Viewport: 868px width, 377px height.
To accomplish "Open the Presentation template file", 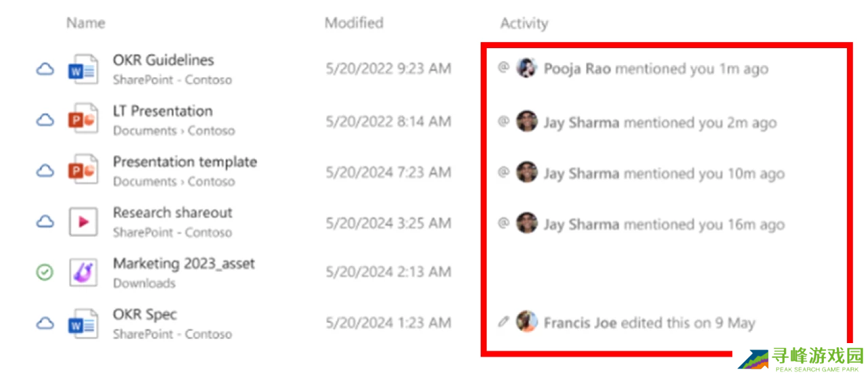I will pyautogui.click(x=185, y=162).
